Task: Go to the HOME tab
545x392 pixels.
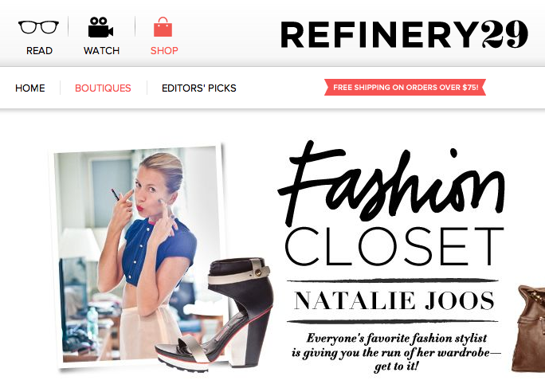Action: tap(30, 88)
